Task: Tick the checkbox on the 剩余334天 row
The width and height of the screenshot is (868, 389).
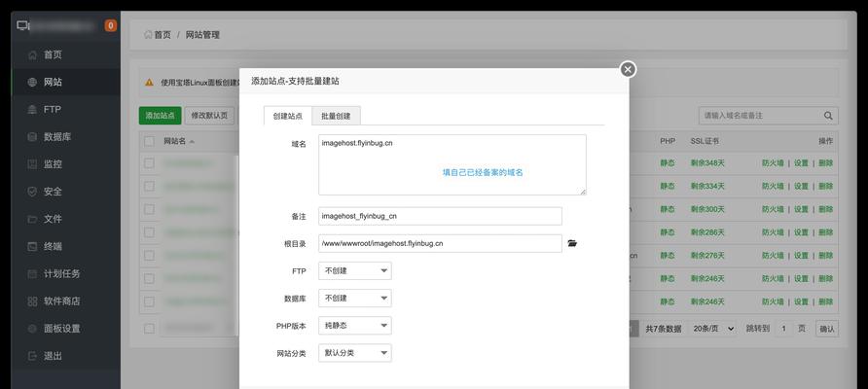Action: pyautogui.click(x=149, y=187)
